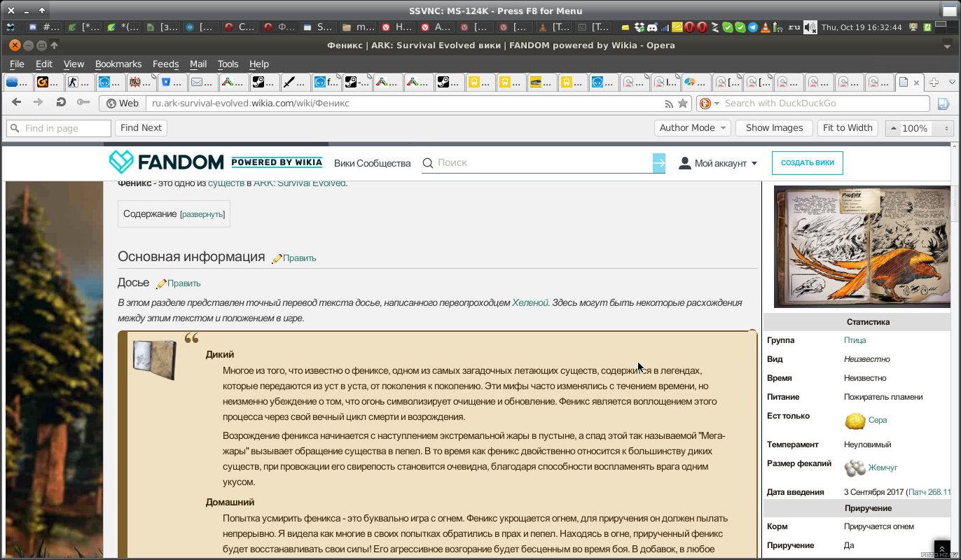Click the Steam tab with dash title
This screenshot has width=961, height=560.
(356, 82)
